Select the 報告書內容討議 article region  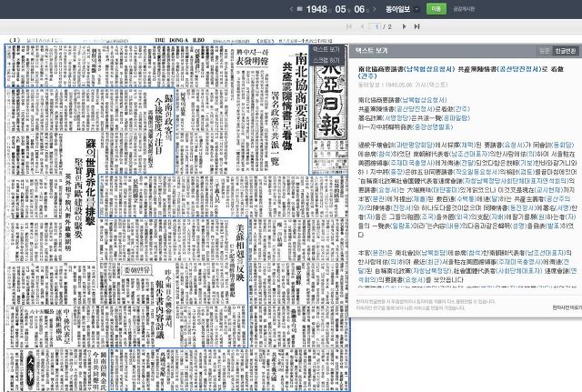click(x=160, y=309)
